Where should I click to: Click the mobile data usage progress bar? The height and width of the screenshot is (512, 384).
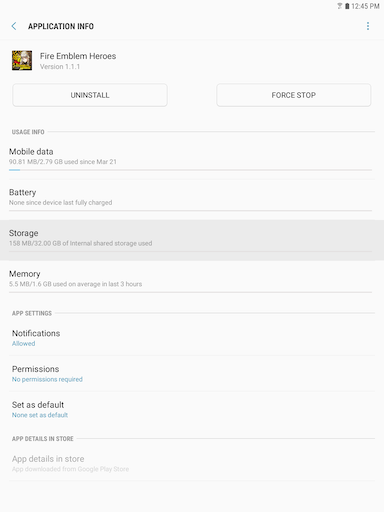point(190,170)
